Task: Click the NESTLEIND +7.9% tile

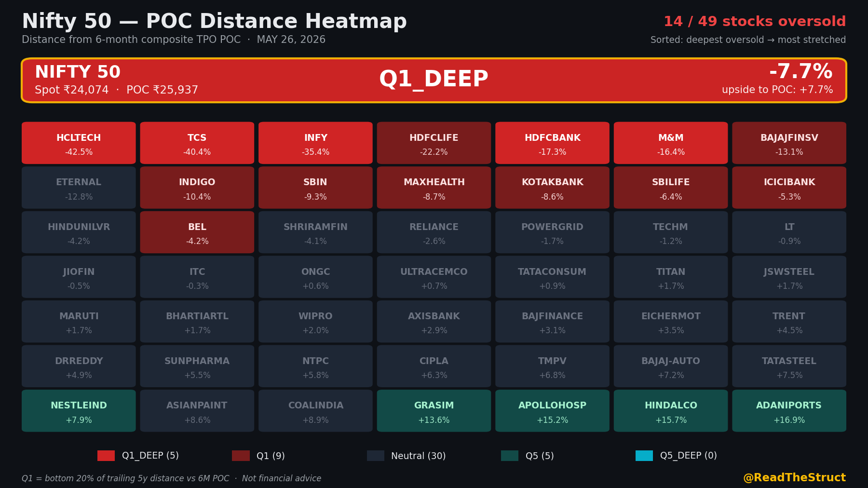Action: click(79, 411)
